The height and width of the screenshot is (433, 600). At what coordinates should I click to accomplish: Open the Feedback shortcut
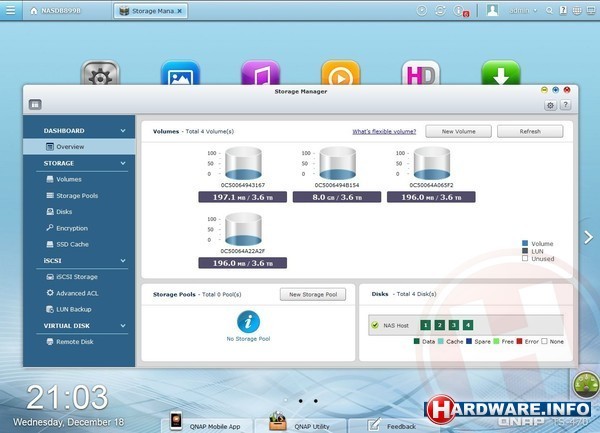(392, 424)
